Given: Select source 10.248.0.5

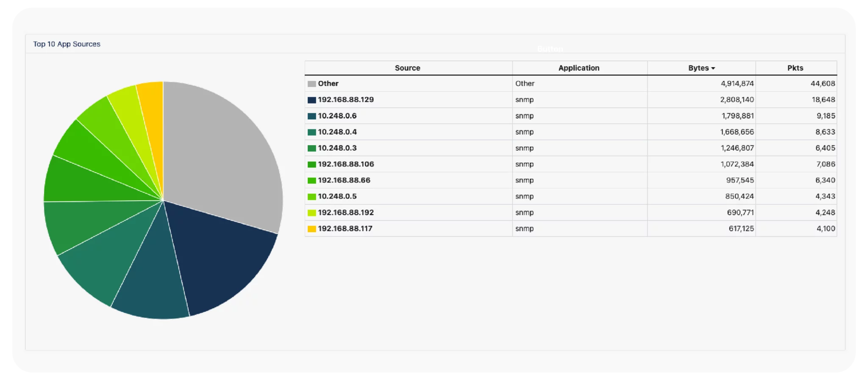Looking at the screenshot, I should 337,196.
